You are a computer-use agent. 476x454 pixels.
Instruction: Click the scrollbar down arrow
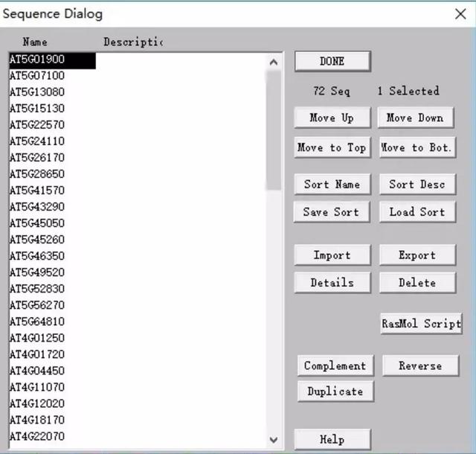tap(274, 440)
